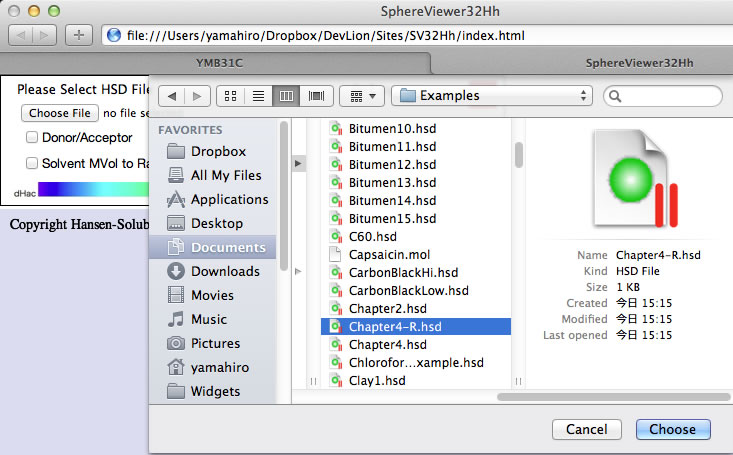Click the browser add bookmark plus button
The height and width of the screenshot is (455, 733).
(x=79, y=35)
